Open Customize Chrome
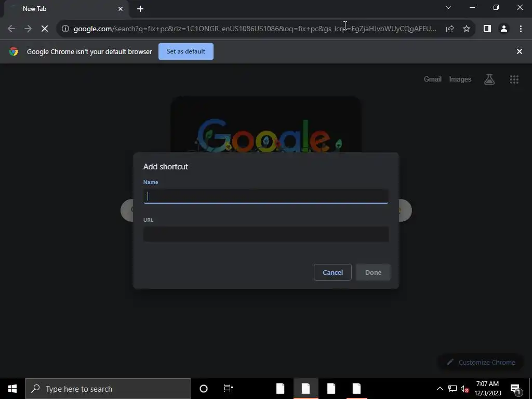 [482, 362]
